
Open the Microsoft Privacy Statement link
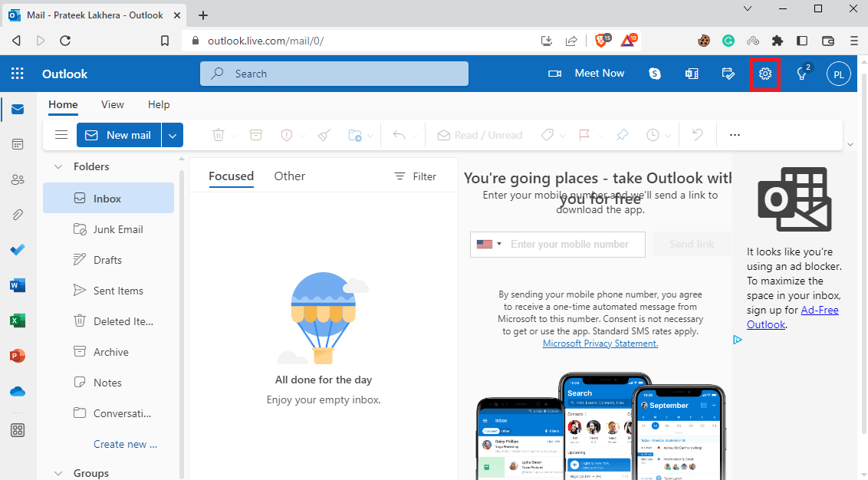coord(600,344)
